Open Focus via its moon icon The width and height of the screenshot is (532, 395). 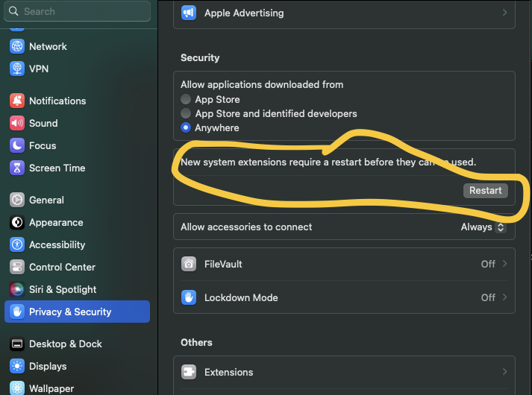pyautogui.click(x=17, y=145)
